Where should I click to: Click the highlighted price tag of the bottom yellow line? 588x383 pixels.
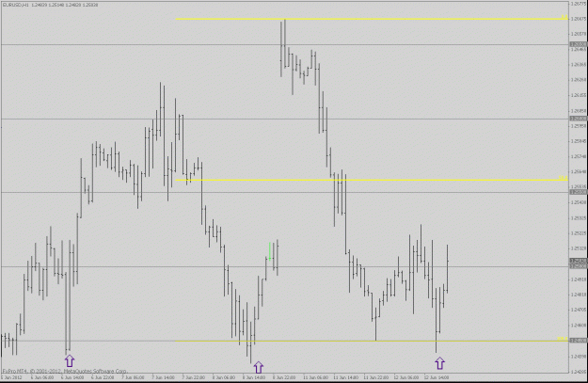[578, 341]
